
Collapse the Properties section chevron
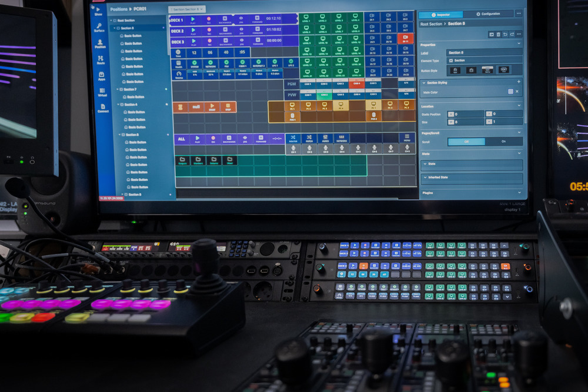519,44
